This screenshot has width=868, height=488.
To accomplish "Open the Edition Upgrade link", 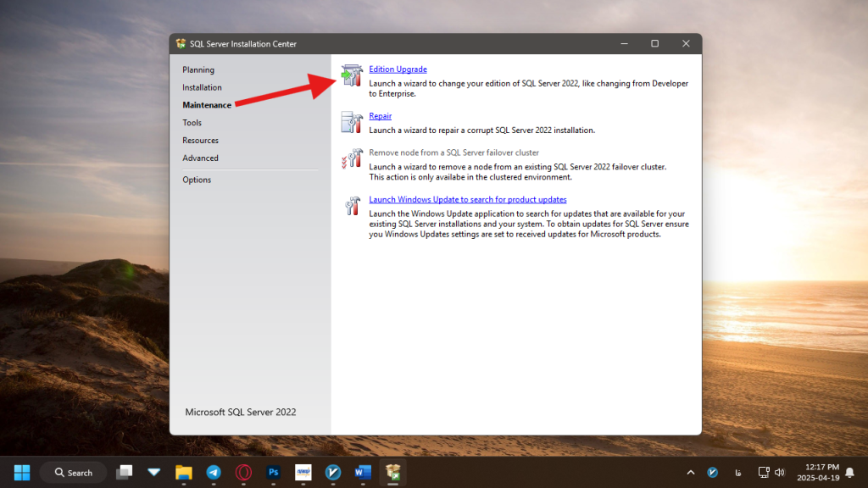I will click(398, 69).
